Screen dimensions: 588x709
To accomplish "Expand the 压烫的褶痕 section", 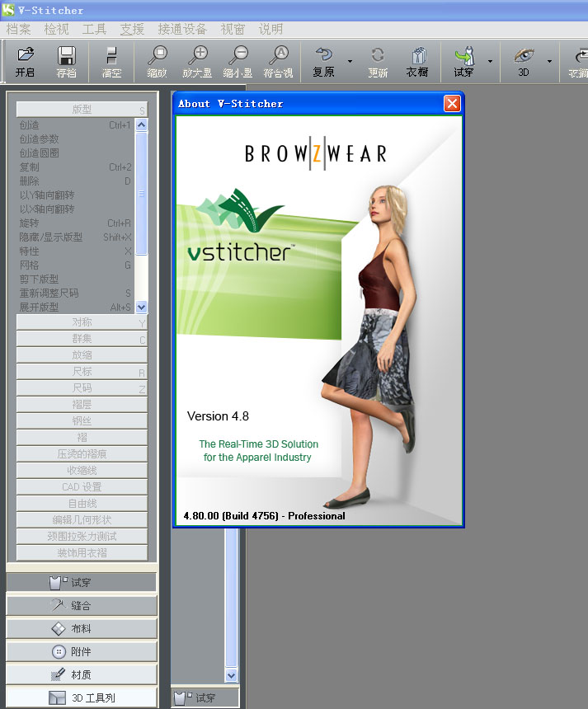I will pos(82,454).
